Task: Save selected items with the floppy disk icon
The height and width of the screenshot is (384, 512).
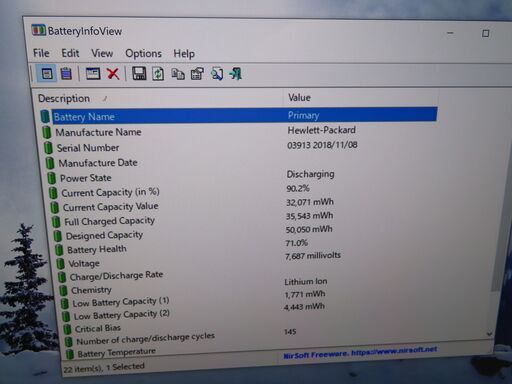Action: click(139, 73)
